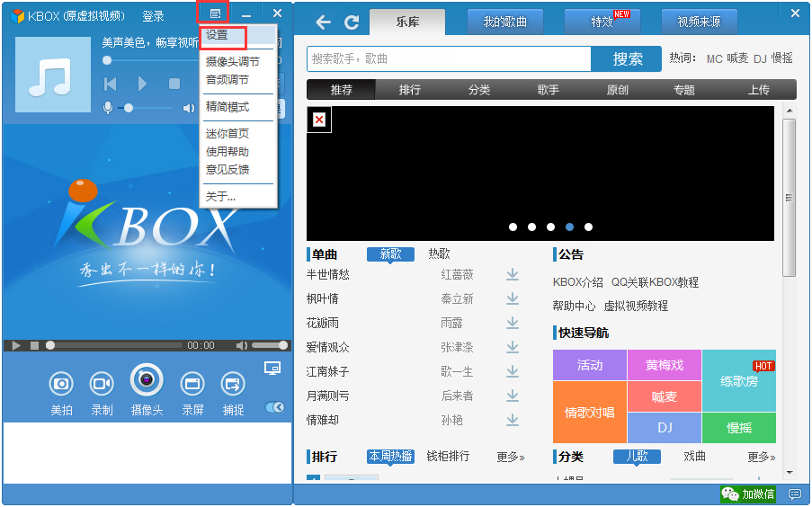
Task: Open the chat bubble icon at bottom right
Action: pos(794,494)
